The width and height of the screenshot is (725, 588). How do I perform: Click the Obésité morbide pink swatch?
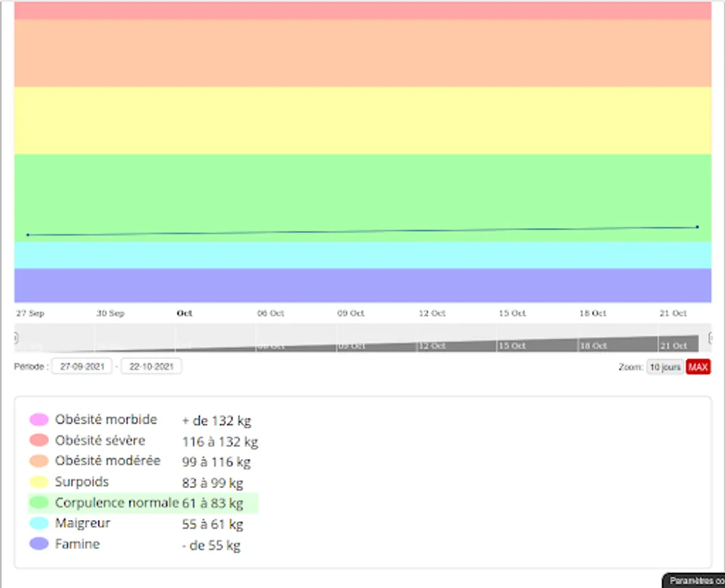pyautogui.click(x=39, y=419)
